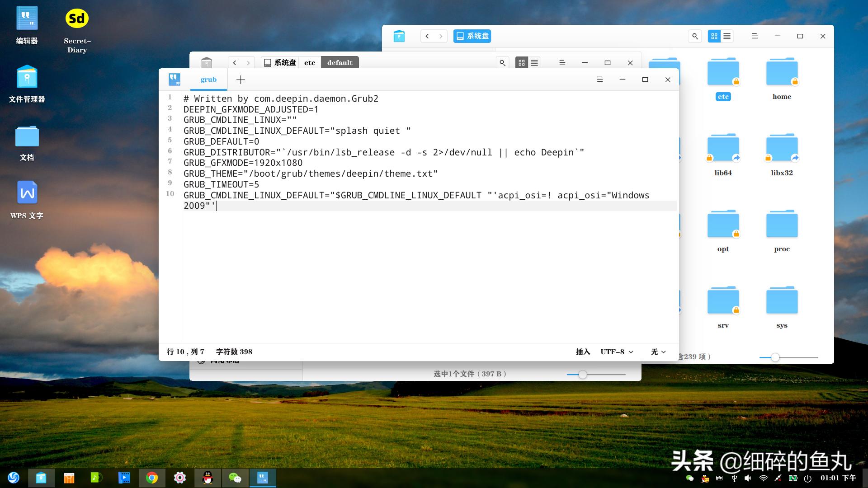The width and height of the screenshot is (868, 488).
Task: Open the home folder
Action: click(x=781, y=72)
